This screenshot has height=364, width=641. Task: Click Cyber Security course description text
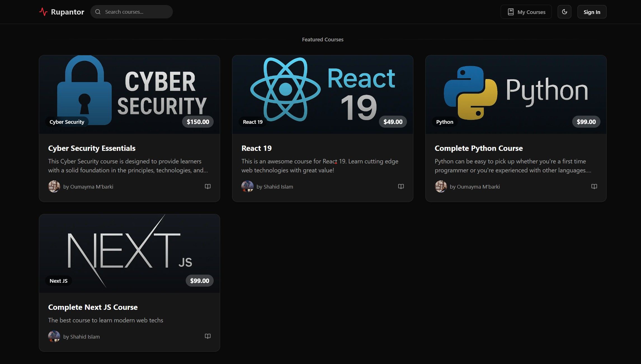coord(128,166)
